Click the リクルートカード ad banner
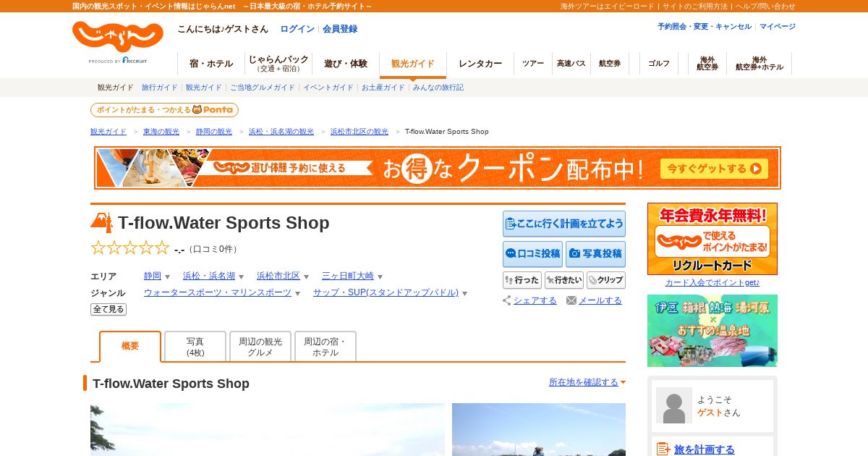Image resolution: width=868 pixels, height=456 pixels. (712, 239)
